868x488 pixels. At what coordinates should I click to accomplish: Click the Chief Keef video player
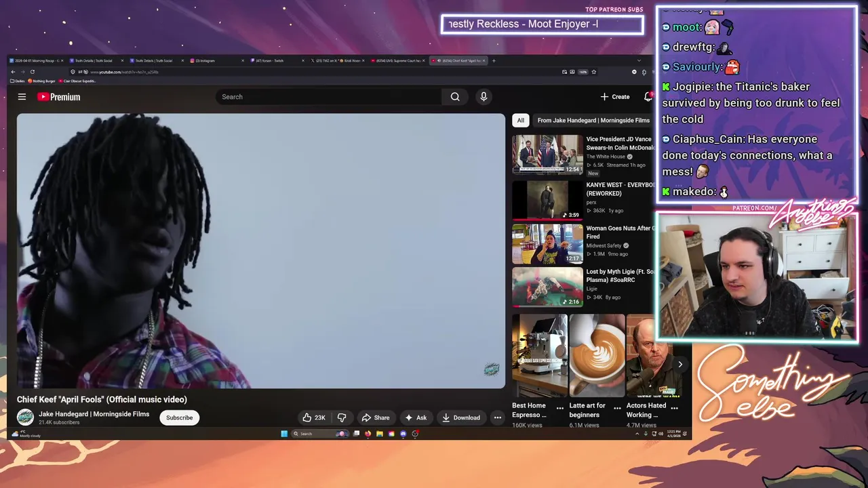tap(261, 251)
